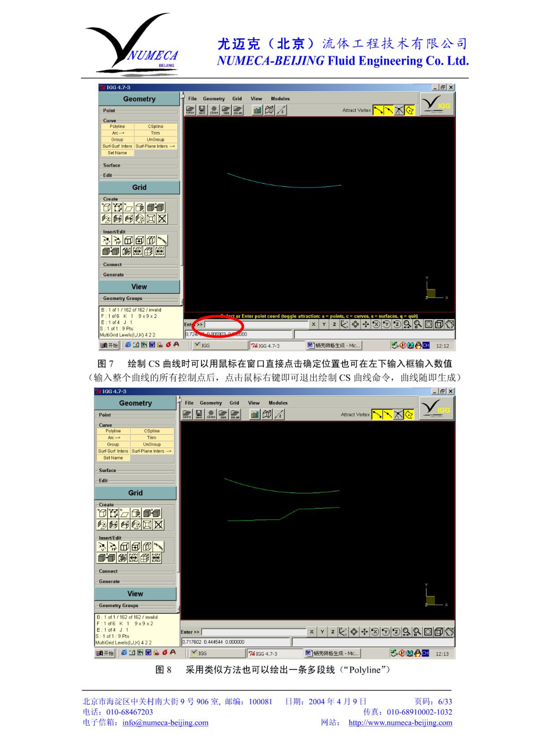Open the Arc --> submenu in Figure 7
Screen dimensions: 535x756
(x=117, y=133)
